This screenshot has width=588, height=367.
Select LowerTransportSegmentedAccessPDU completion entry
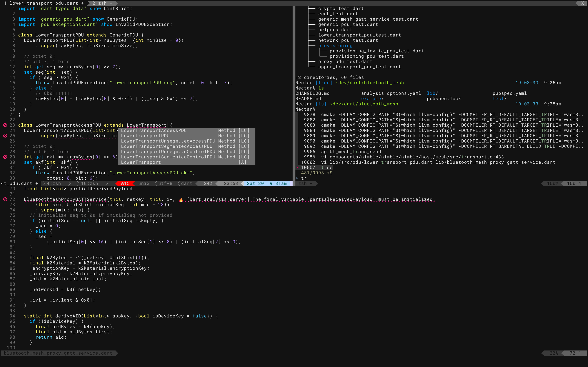[167, 146]
